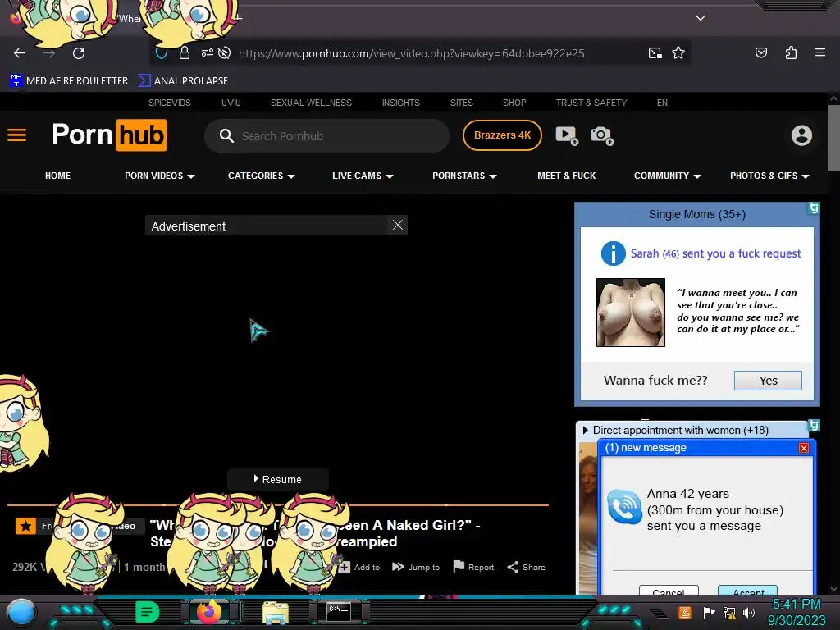Open Firefox from the taskbar
Screen dimensions: 840x630
click(209, 612)
